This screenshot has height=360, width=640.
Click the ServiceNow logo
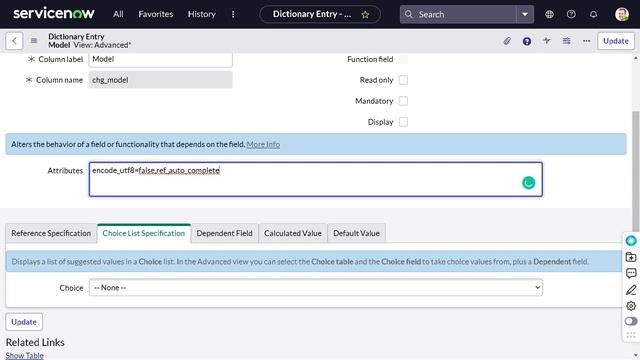coord(53,13)
